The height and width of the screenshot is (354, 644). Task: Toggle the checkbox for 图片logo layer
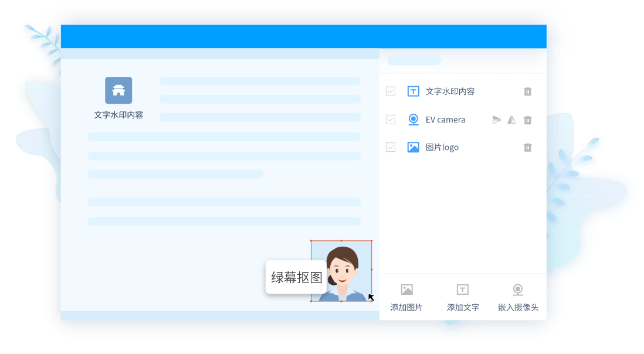coord(390,147)
